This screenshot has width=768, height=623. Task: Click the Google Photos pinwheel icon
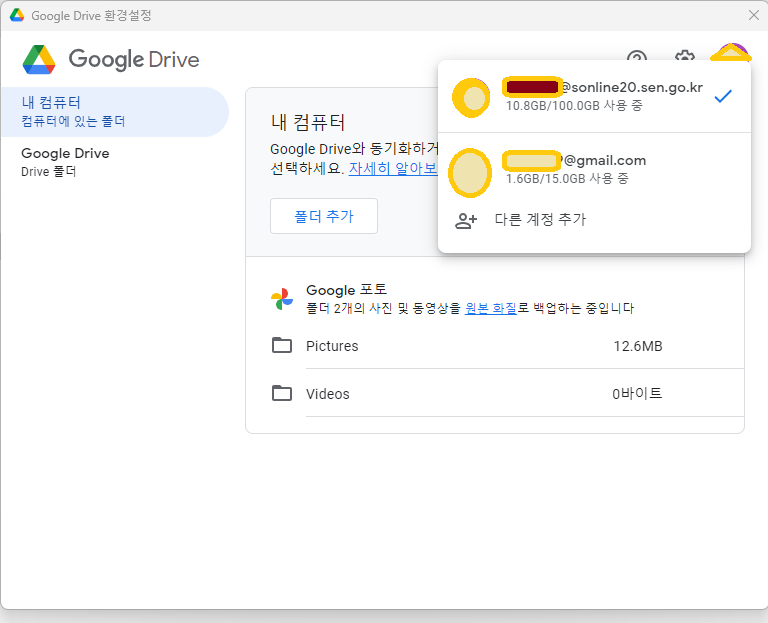click(x=282, y=299)
